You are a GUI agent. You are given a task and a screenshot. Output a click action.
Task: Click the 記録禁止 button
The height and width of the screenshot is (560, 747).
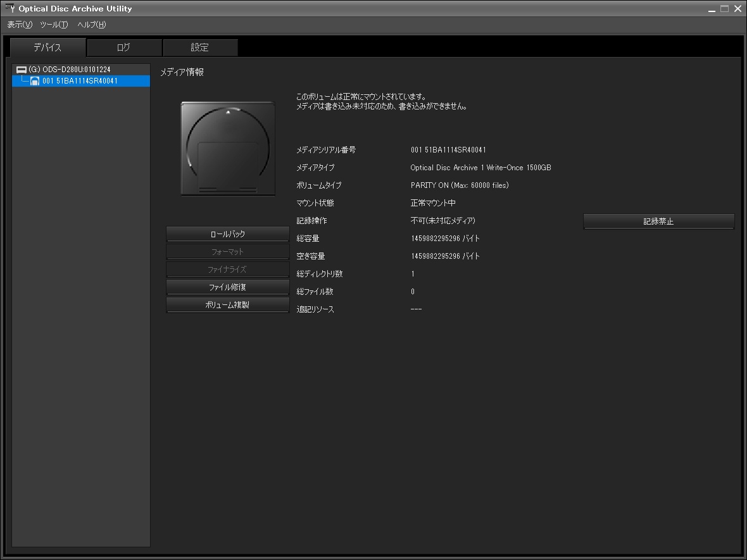(x=659, y=221)
